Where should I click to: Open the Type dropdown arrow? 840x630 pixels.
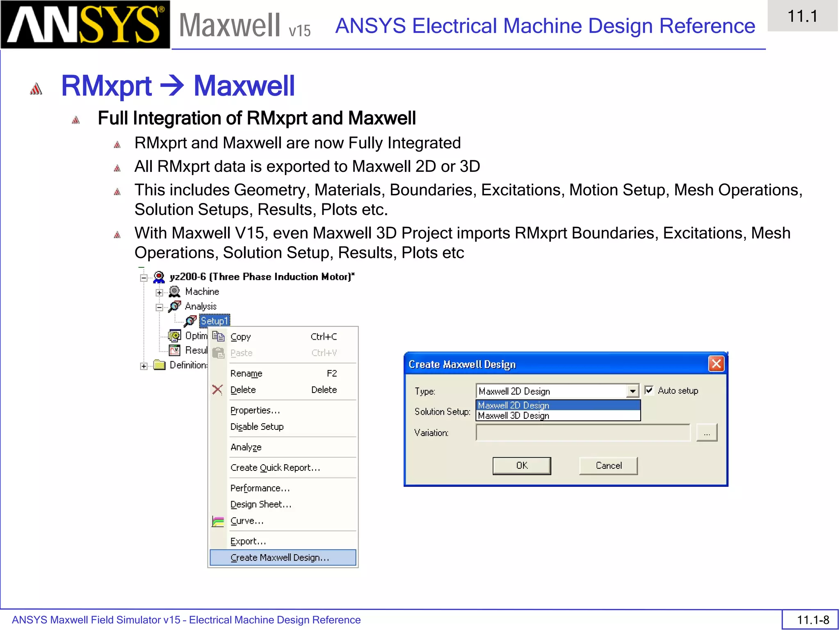pos(632,391)
